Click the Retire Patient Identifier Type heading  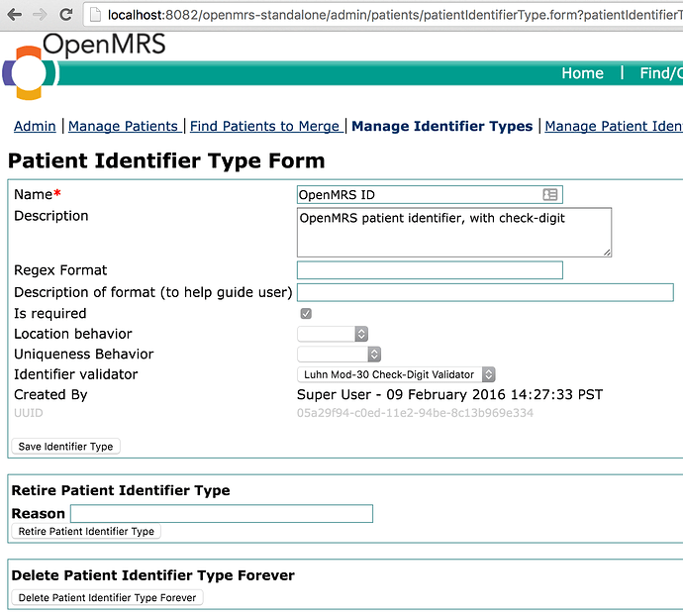point(121,490)
